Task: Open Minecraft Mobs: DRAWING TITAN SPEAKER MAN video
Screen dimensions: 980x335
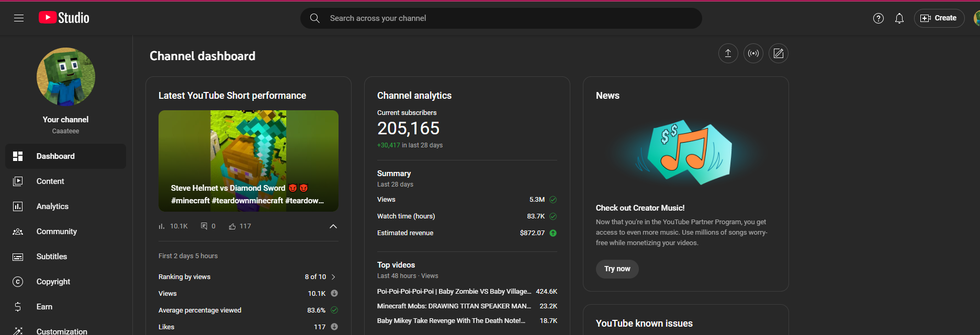Action: pos(454,306)
